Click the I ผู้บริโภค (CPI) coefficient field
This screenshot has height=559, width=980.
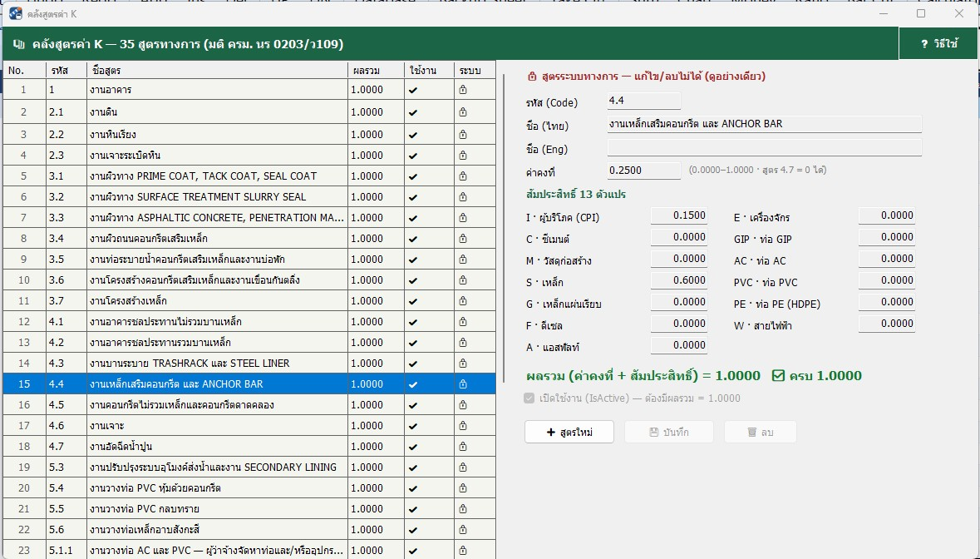(679, 215)
